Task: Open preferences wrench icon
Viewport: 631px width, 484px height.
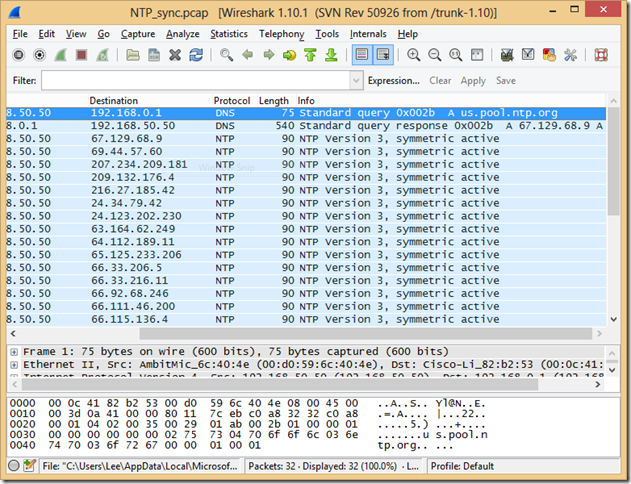Action: click(x=570, y=55)
